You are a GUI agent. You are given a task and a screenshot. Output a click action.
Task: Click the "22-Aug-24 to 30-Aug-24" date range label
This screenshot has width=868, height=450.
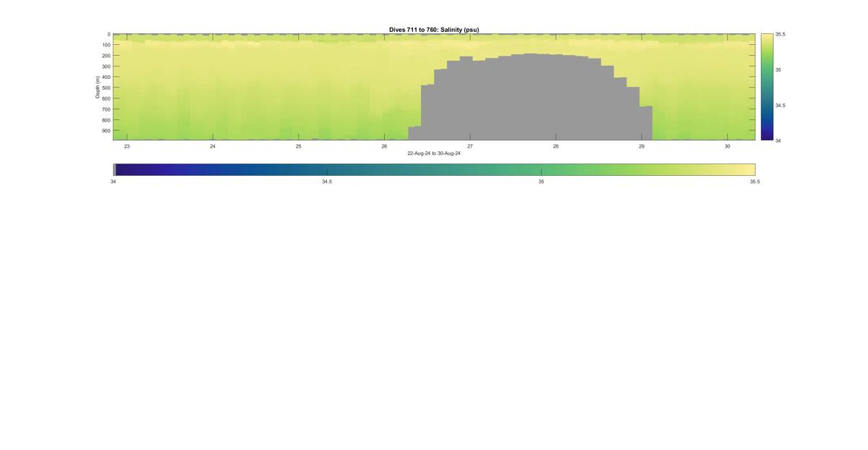pyautogui.click(x=434, y=153)
